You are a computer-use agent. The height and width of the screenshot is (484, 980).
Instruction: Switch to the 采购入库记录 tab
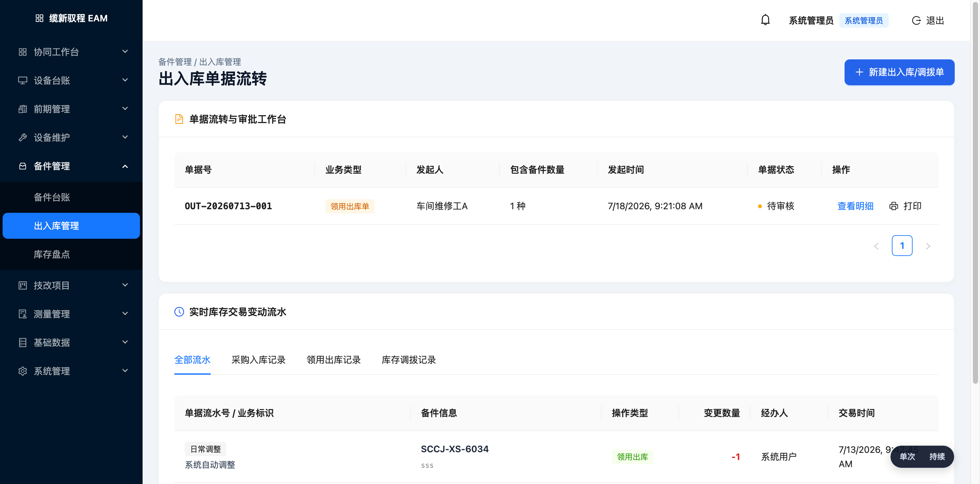258,360
